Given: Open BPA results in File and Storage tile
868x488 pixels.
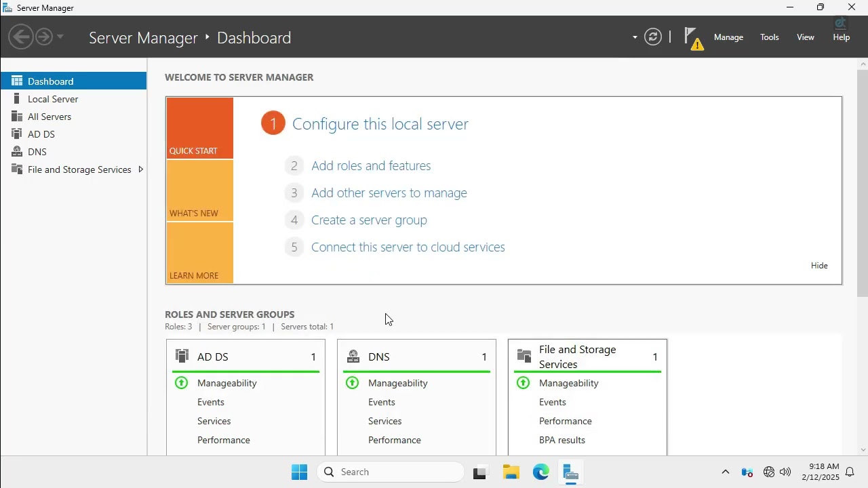Looking at the screenshot, I should point(562,440).
